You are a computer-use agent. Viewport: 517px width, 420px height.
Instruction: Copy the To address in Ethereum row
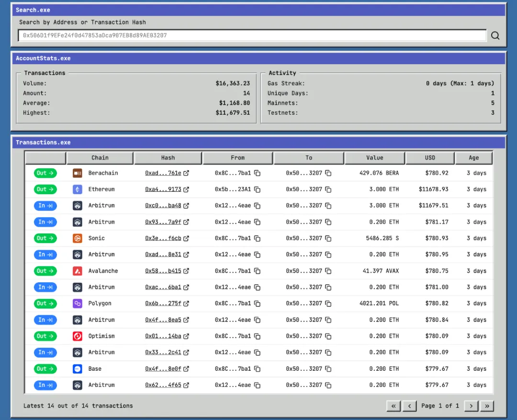328,189
